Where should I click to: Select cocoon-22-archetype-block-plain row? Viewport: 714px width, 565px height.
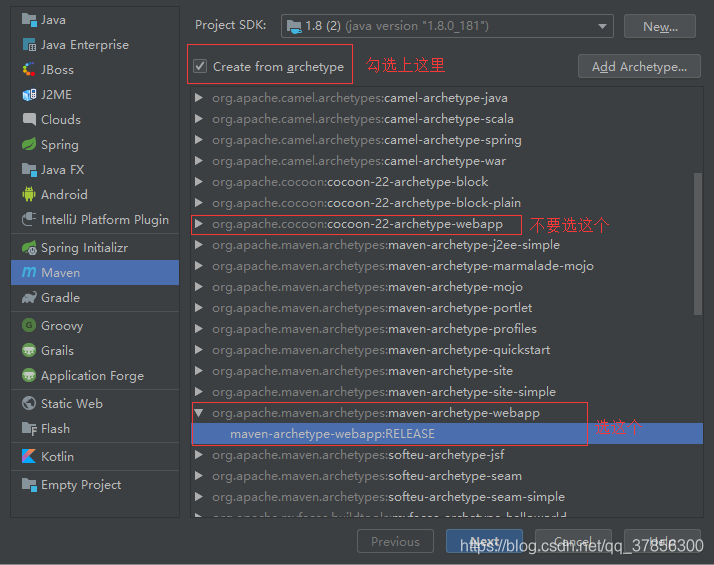pos(447,203)
